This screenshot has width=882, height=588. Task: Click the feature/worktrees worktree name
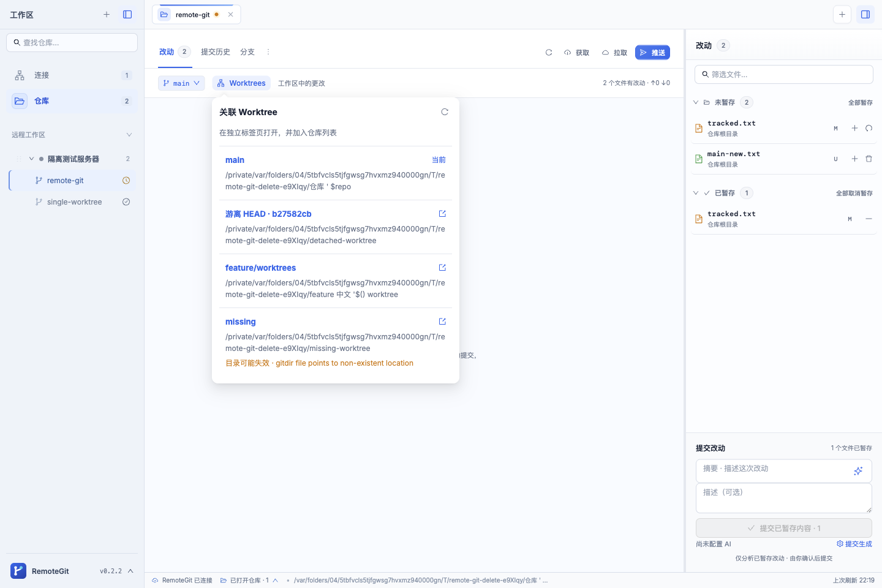(260, 268)
